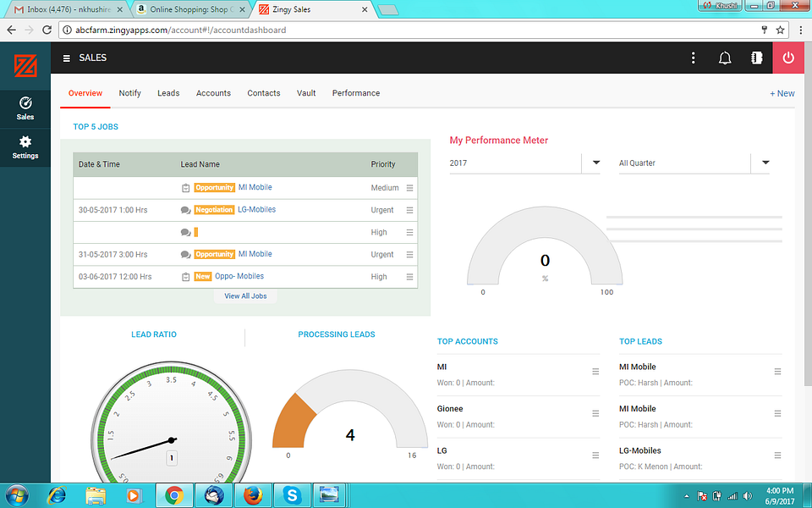The width and height of the screenshot is (812, 508).
Task: Launch Firefox from the taskbar
Action: click(x=253, y=495)
